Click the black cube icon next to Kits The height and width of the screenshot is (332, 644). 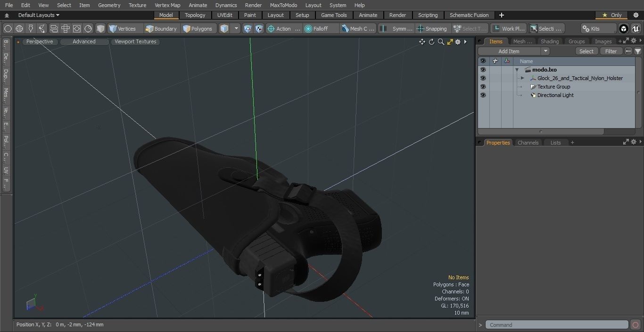[624, 29]
